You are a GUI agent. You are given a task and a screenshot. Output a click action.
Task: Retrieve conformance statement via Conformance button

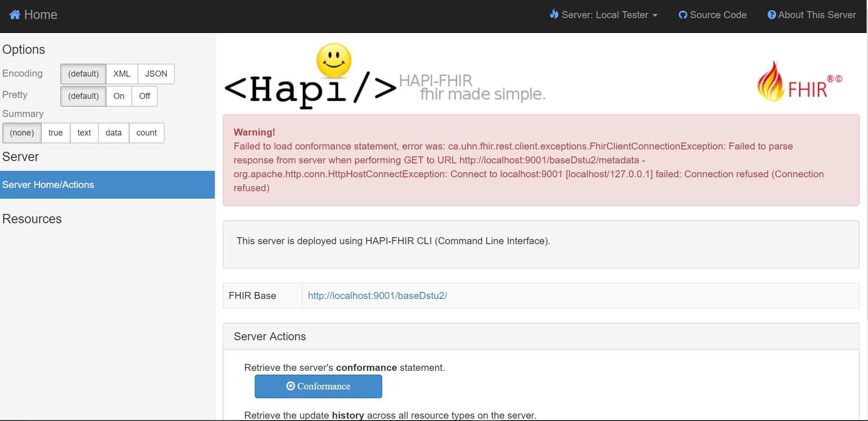tap(318, 386)
